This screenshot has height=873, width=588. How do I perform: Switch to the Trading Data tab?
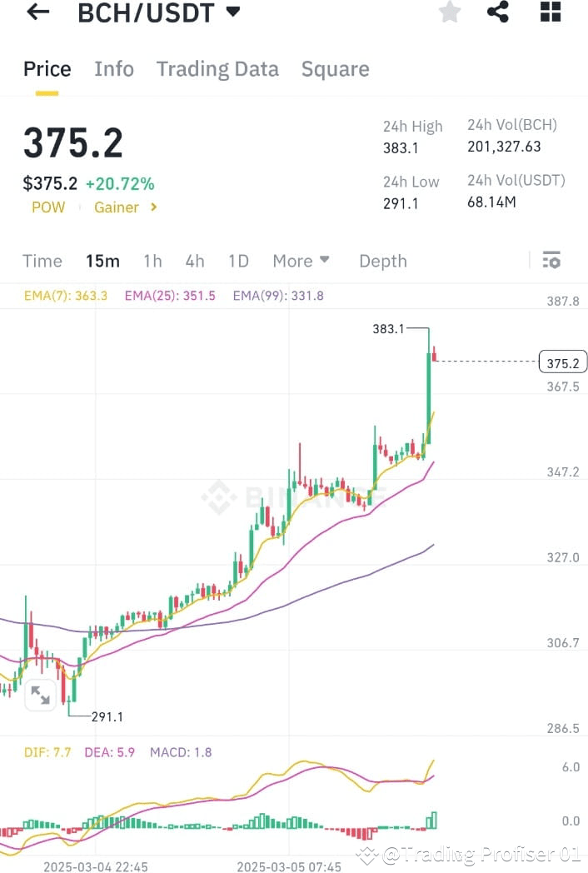217,68
